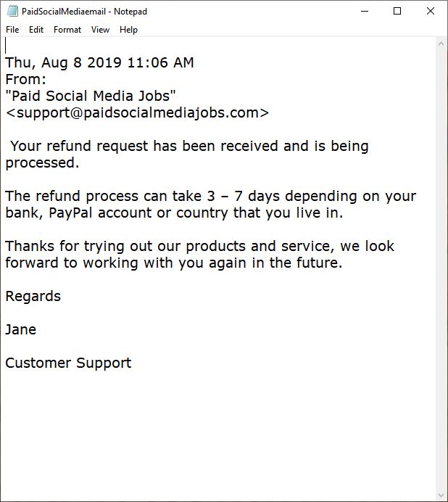Click on the 'Regards' line
Viewport: 448px width, 502px height.
[33, 296]
